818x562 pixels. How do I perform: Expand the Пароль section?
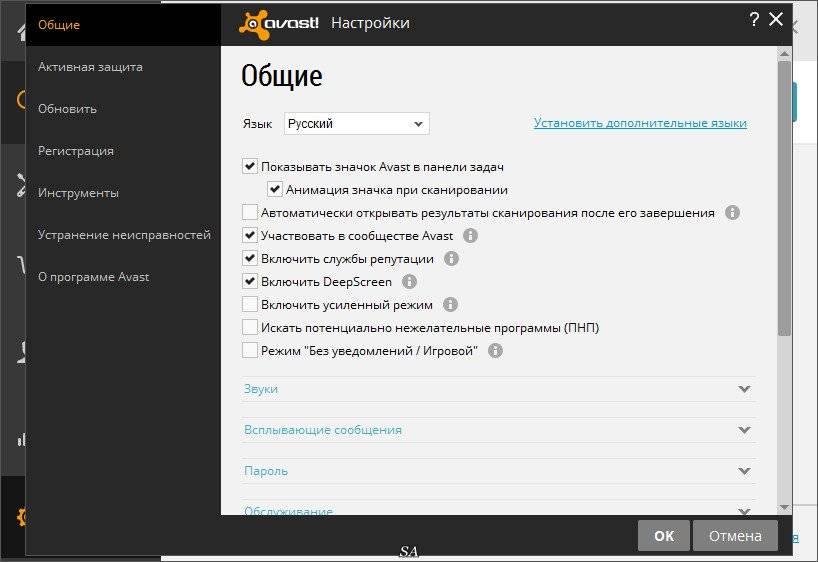(499, 471)
